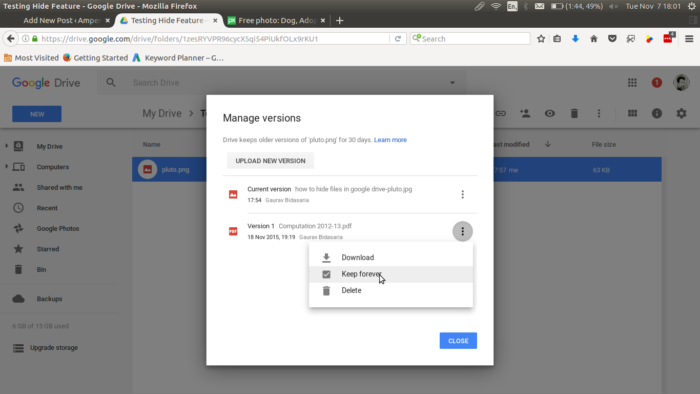
Task: Select Keep forever menu entry text
Action: click(x=361, y=274)
